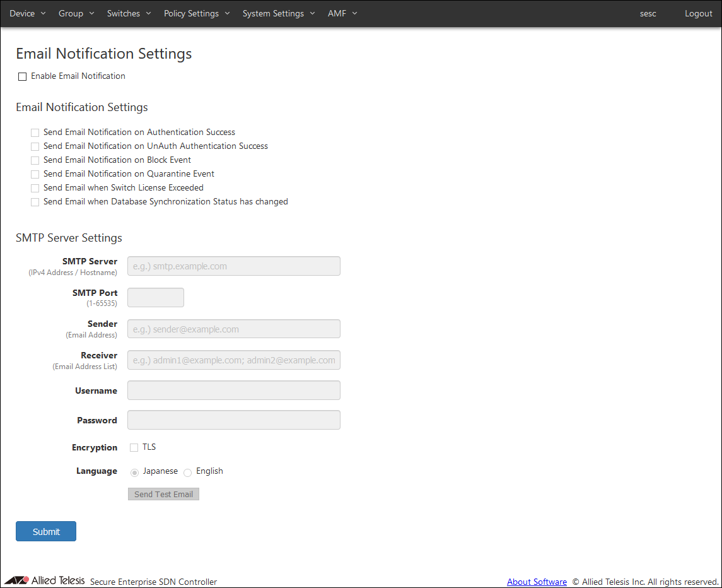Viewport: 722px width, 588px height.
Task: Open the Group menu in navbar
Action: (76, 13)
